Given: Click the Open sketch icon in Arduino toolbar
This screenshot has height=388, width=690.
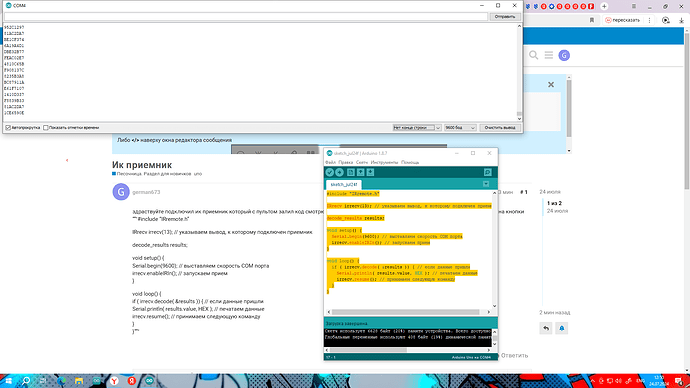Looking at the screenshot, I should (360, 172).
